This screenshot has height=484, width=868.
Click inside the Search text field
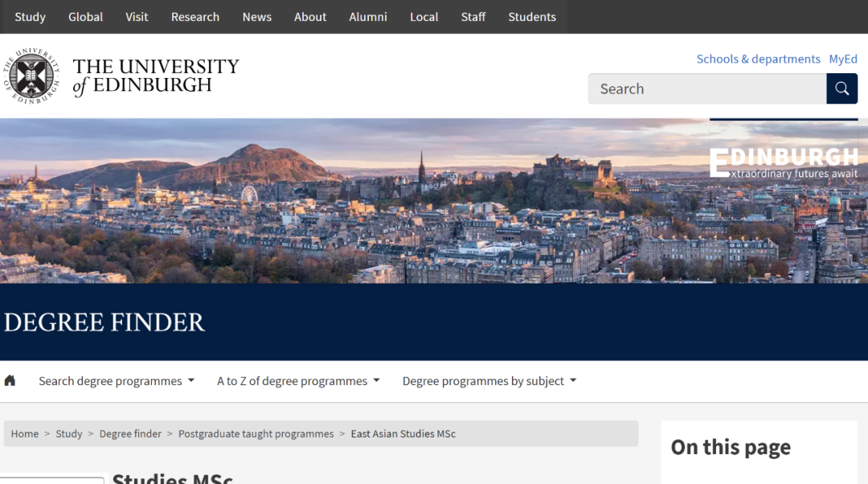(707, 89)
